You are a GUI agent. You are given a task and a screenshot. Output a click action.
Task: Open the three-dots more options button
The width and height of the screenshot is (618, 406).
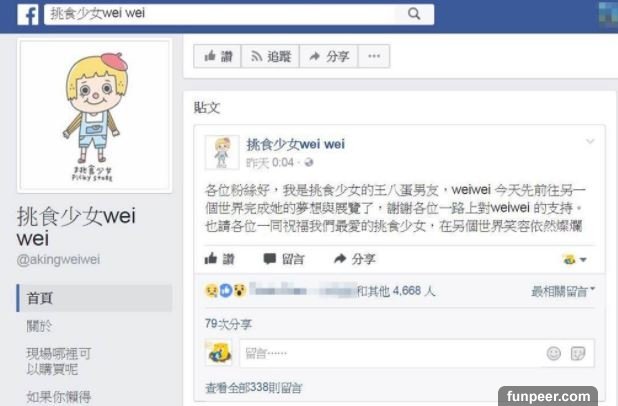pos(374,56)
